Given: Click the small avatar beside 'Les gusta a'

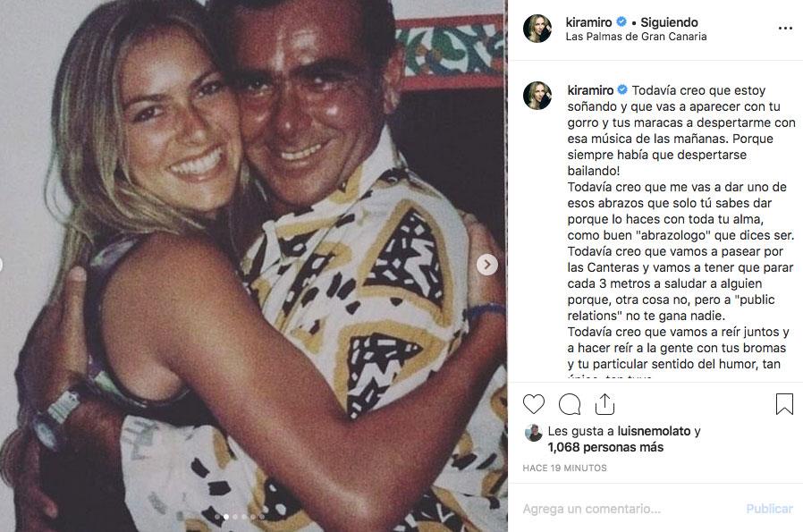Looking at the screenshot, I should 534,431.
